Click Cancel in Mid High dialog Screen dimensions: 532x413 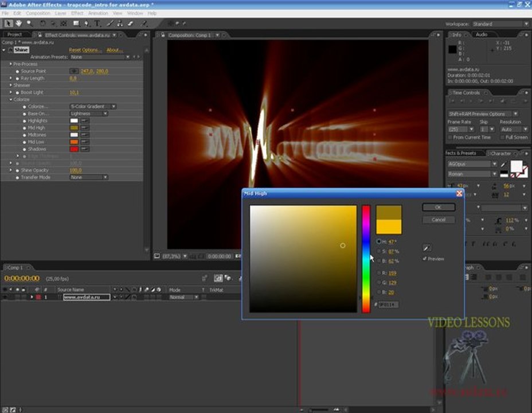point(439,220)
